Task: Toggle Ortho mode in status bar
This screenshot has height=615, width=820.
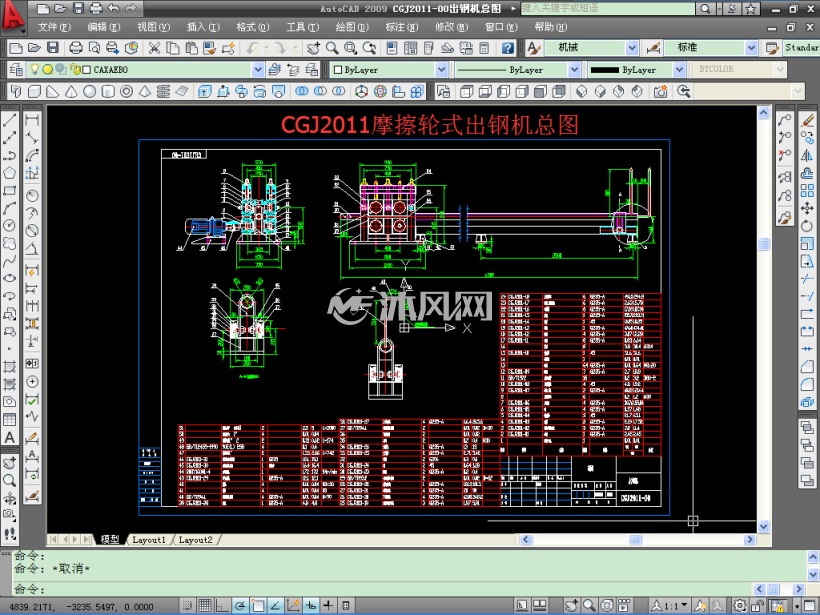Action: [x=222, y=606]
